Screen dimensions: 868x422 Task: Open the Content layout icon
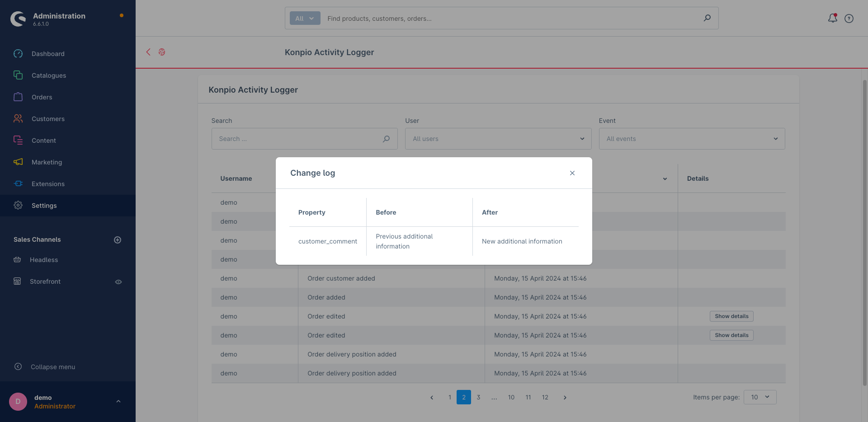[x=18, y=141]
